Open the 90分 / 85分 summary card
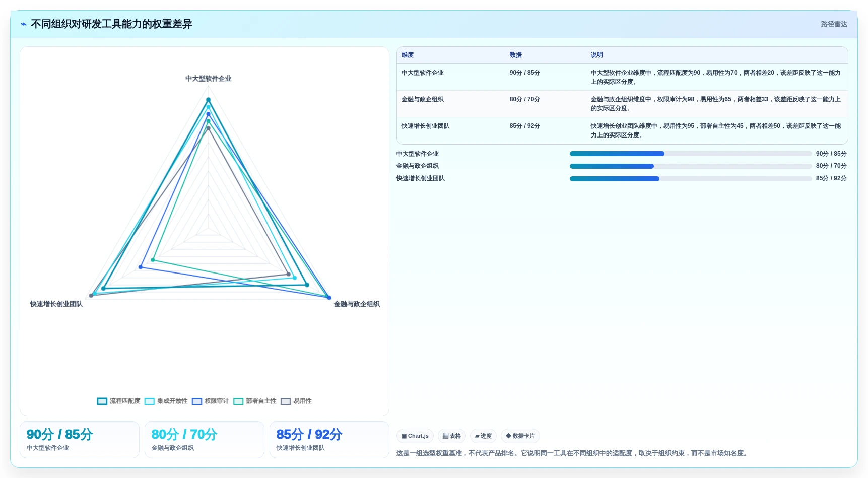 click(x=80, y=440)
